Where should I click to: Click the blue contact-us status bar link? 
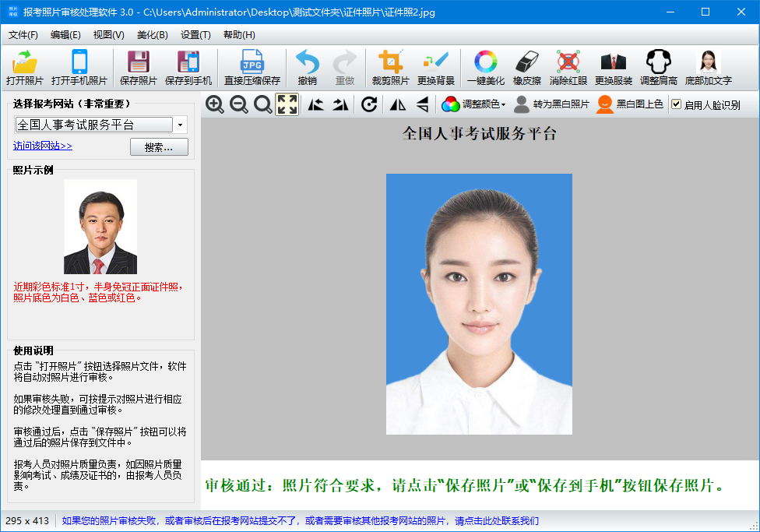coord(300,521)
